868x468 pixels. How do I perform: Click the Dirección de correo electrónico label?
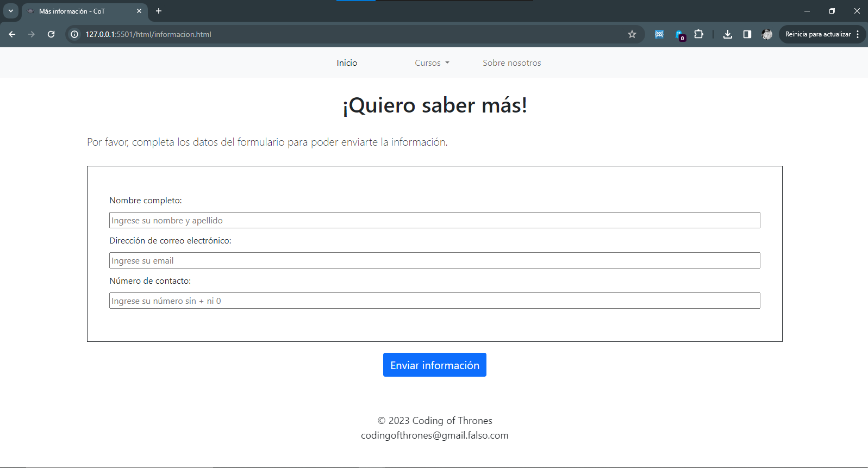170,241
